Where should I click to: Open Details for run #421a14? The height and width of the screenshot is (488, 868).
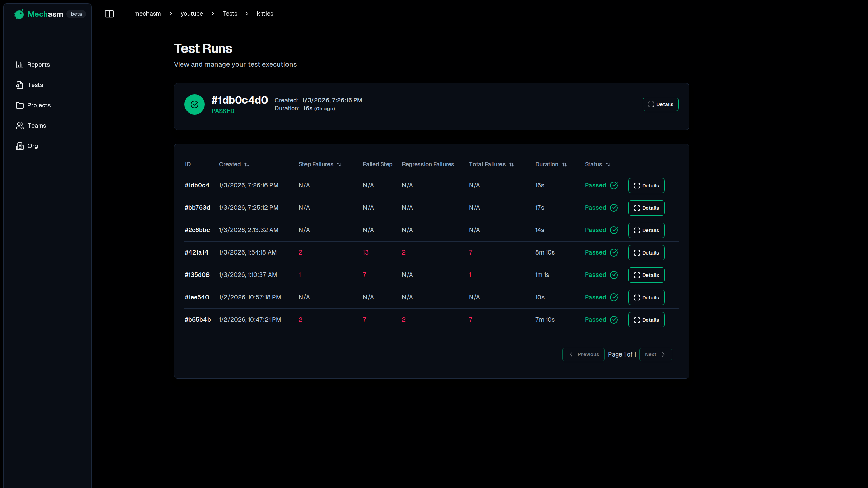pos(646,252)
